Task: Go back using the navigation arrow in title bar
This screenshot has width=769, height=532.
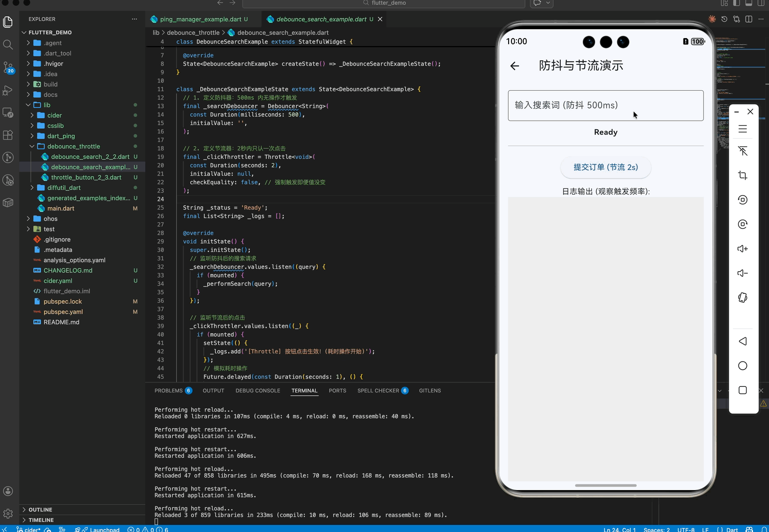Action: coord(220,3)
